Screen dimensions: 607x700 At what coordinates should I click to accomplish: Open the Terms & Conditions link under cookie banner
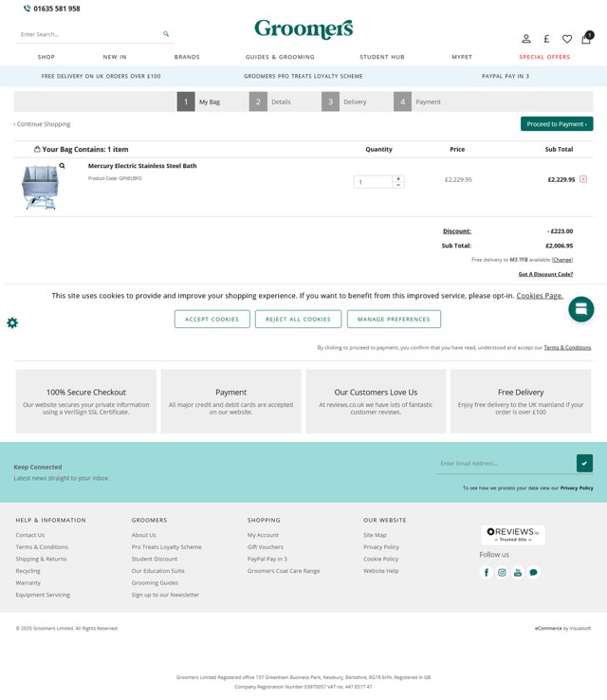[x=567, y=347]
